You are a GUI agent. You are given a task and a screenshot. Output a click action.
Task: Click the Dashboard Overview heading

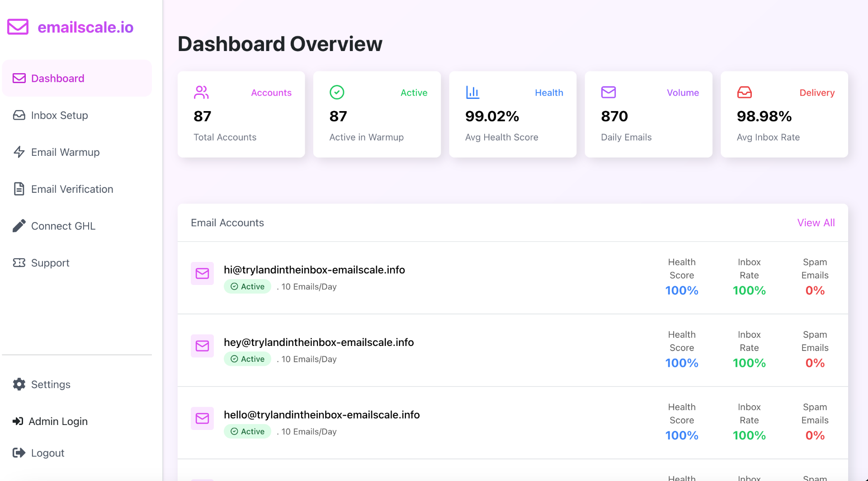(x=280, y=44)
